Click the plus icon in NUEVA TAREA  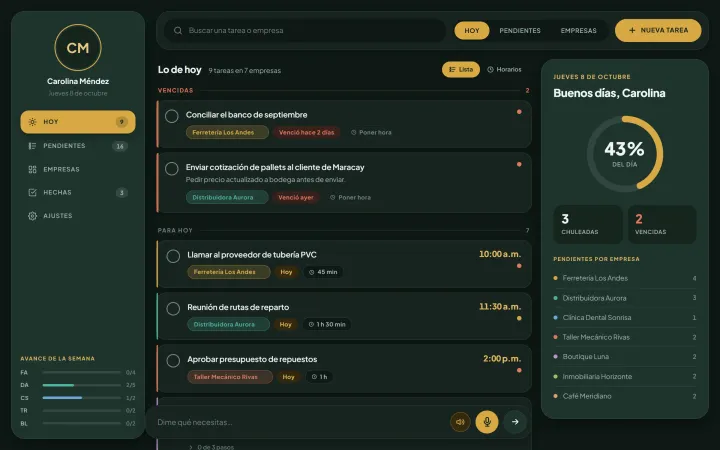point(632,30)
